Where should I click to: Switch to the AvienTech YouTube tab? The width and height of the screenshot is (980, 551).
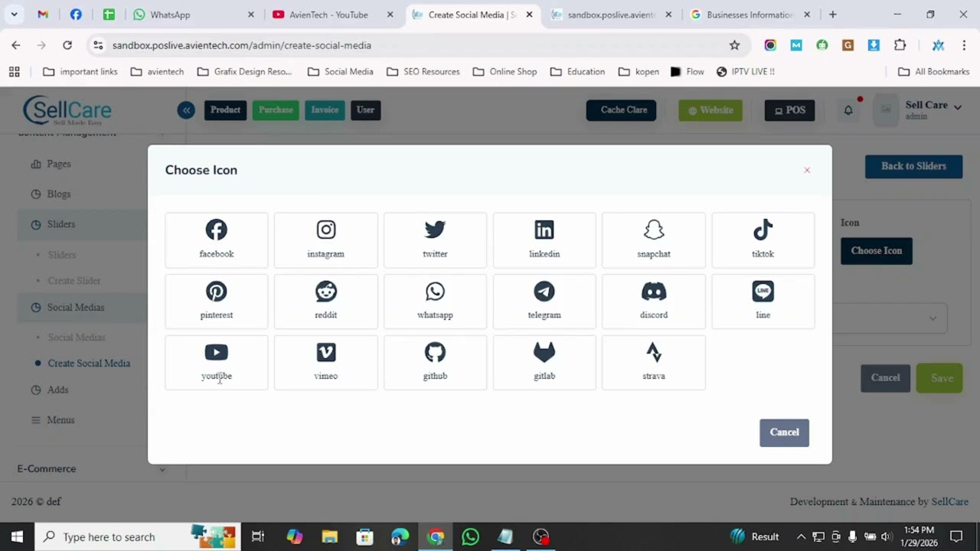pos(332,15)
